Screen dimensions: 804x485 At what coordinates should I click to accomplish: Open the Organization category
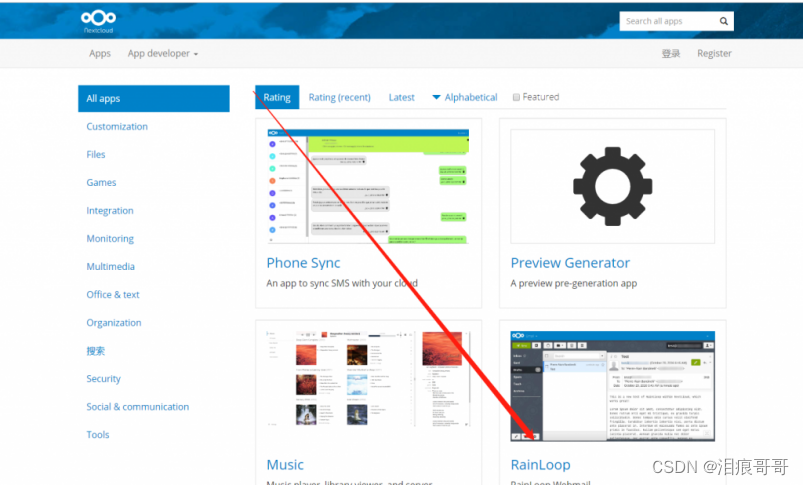[114, 322]
